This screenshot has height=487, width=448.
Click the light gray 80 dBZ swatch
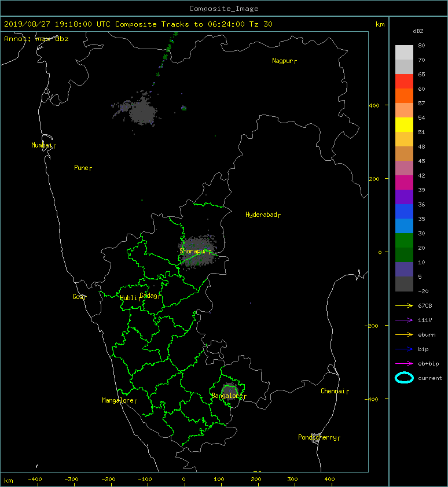point(404,52)
